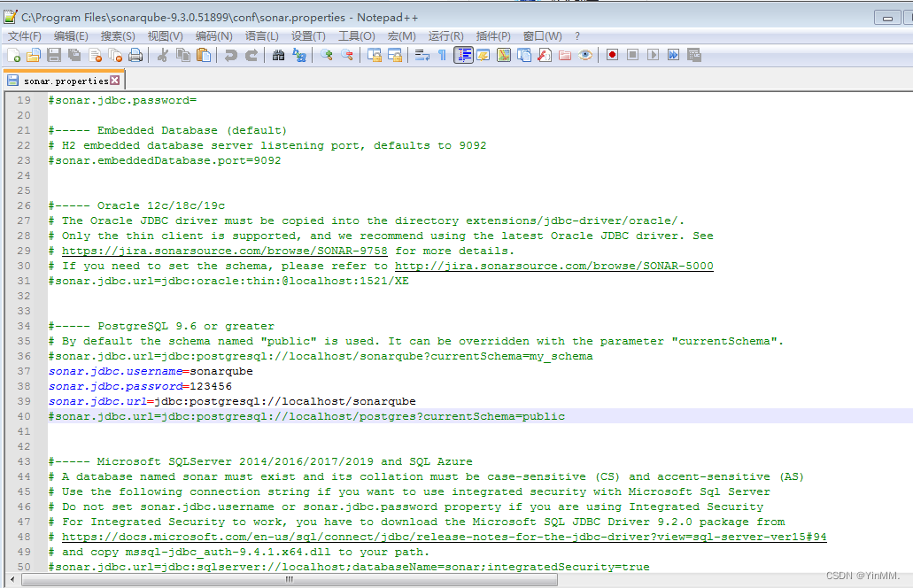
Task: Click the user-defined language icon
Action: [x=484, y=55]
